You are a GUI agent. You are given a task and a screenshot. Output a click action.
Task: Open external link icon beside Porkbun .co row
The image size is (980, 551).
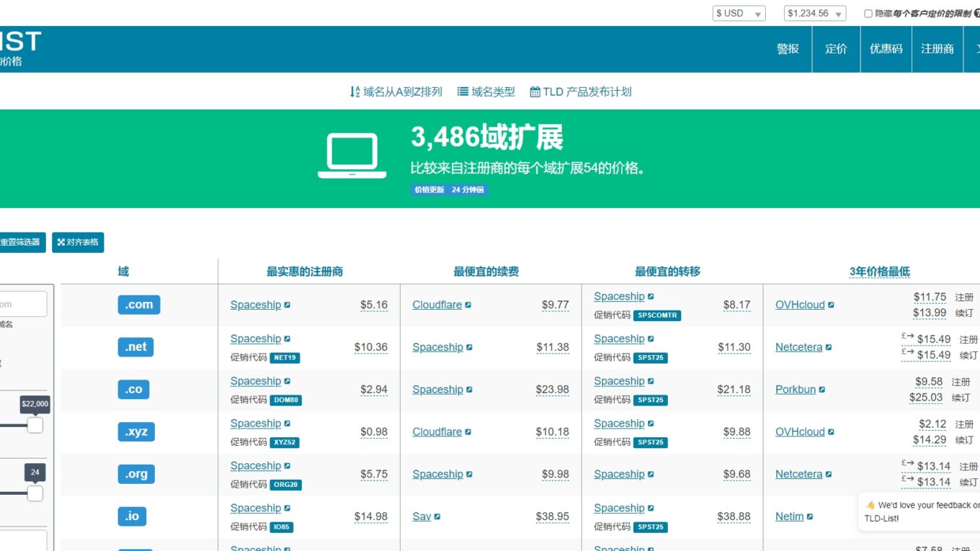822,390
